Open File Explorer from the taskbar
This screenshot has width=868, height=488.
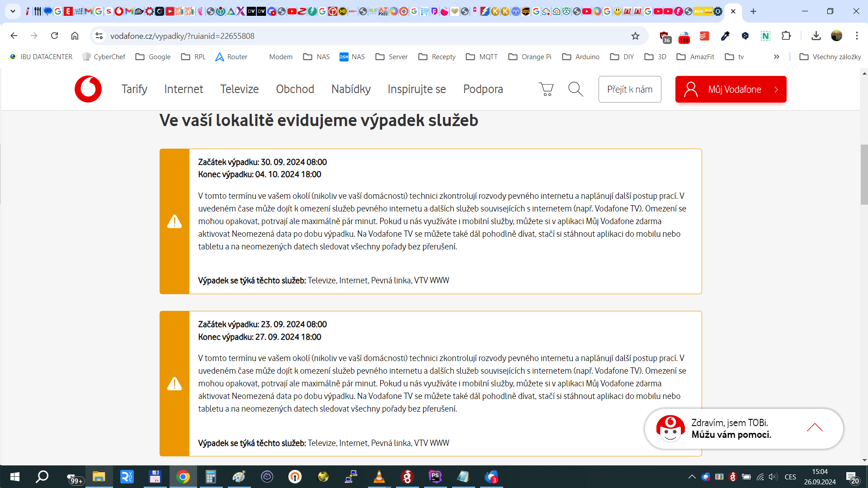(x=99, y=477)
